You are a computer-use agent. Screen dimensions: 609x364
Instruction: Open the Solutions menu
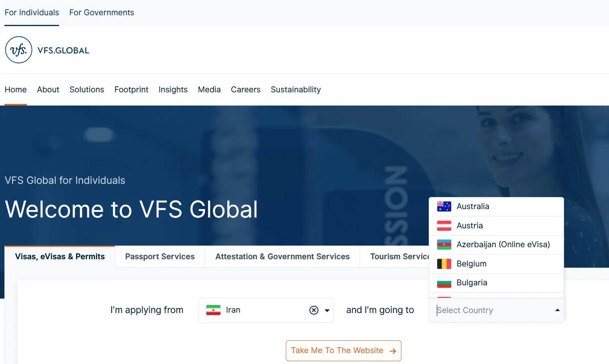point(87,89)
